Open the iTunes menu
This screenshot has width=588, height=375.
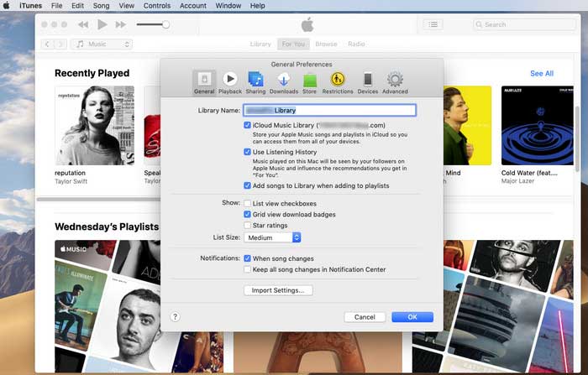(31, 6)
